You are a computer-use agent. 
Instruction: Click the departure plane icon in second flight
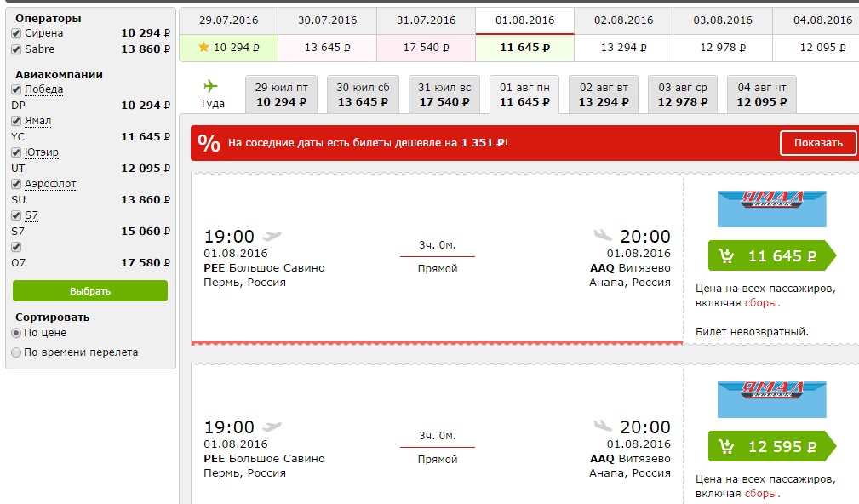pos(272,427)
